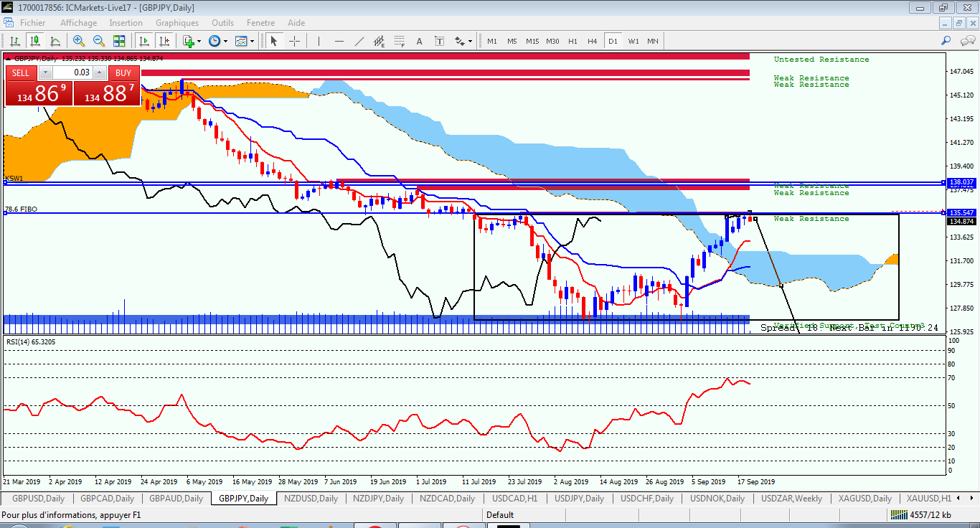The image size is (980, 528).
Task: Open the periods clock icon
Action: pyautogui.click(x=214, y=41)
